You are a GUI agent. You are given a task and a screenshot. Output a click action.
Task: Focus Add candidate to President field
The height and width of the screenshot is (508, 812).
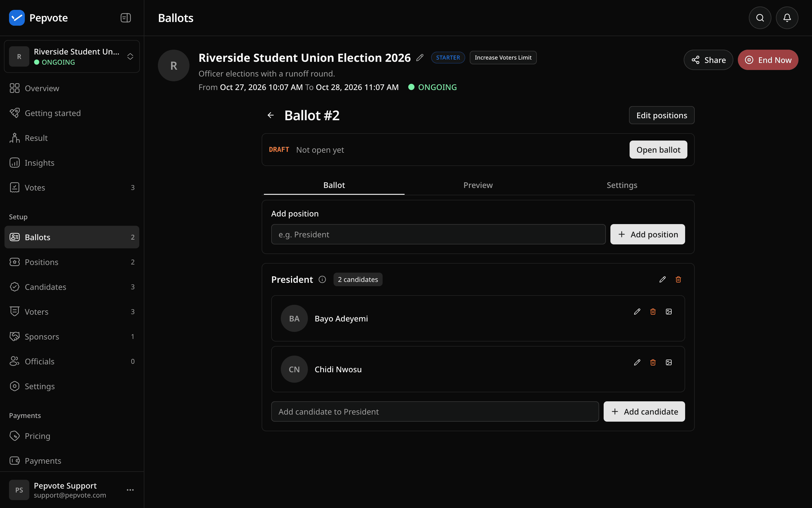coord(435,411)
